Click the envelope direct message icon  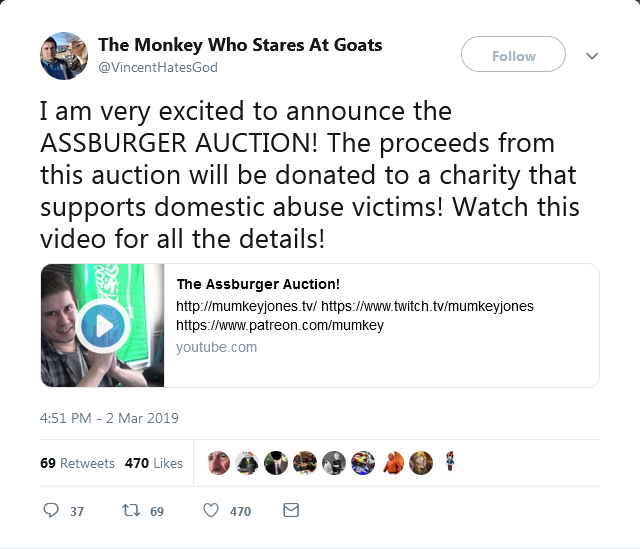click(x=291, y=510)
